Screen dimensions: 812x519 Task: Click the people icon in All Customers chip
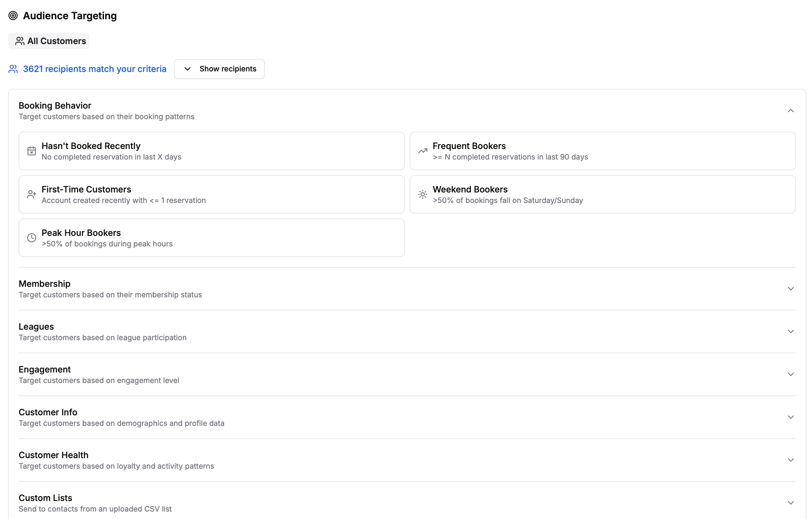pos(20,41)
